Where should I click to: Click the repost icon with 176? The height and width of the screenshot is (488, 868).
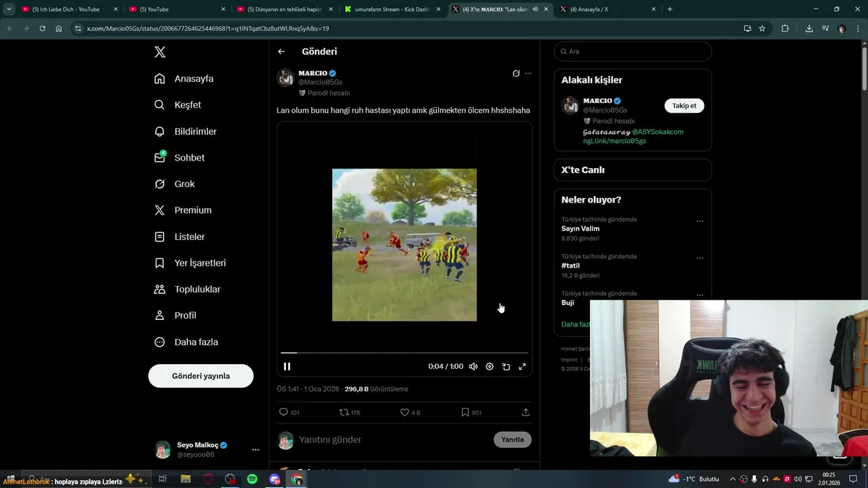(344, 412)
